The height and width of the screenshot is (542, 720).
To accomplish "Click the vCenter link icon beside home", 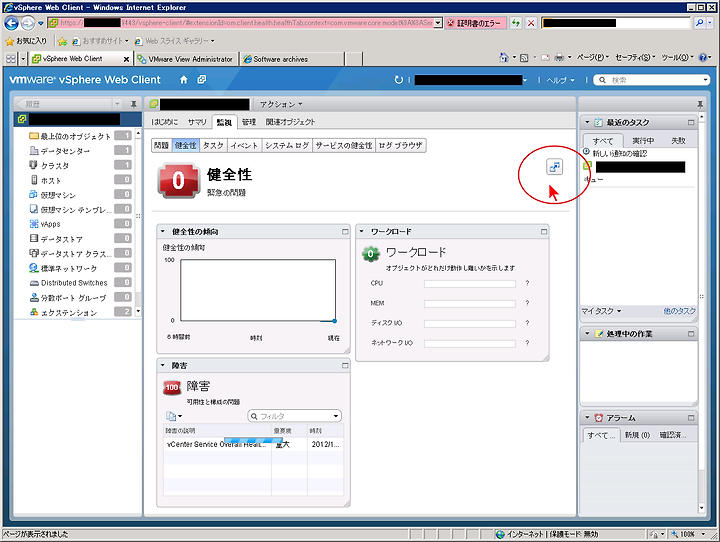I will [x=202, y=79].
